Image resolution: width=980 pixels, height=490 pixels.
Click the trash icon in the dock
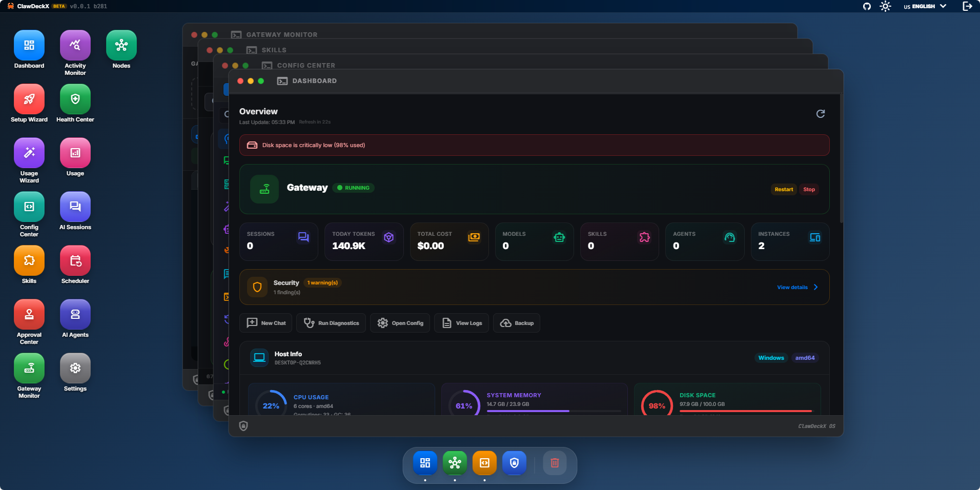point(555,463)
